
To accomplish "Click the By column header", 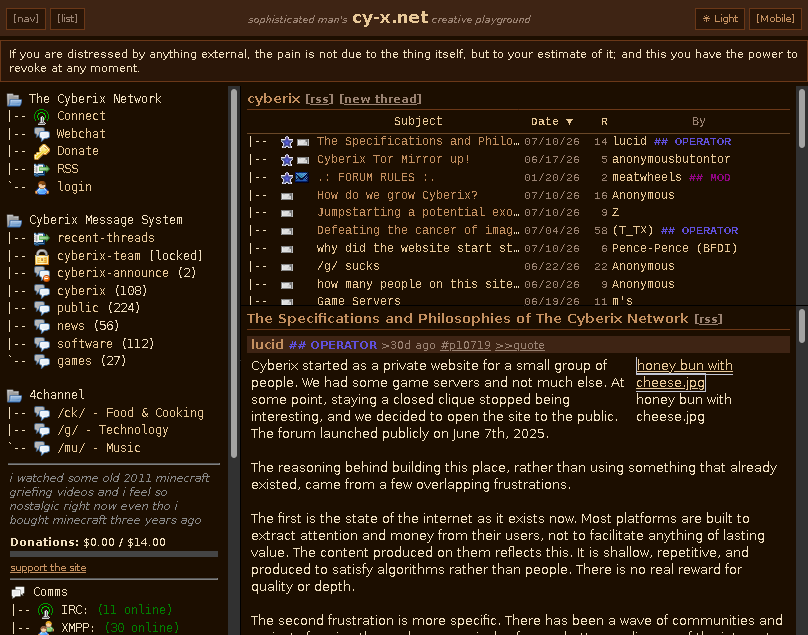I will pos(698,122).
